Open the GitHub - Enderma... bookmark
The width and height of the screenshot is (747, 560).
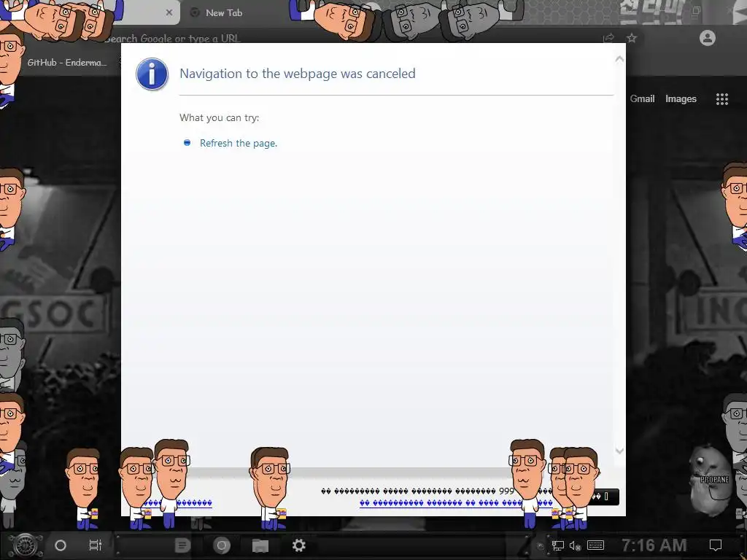pos(66,63)
